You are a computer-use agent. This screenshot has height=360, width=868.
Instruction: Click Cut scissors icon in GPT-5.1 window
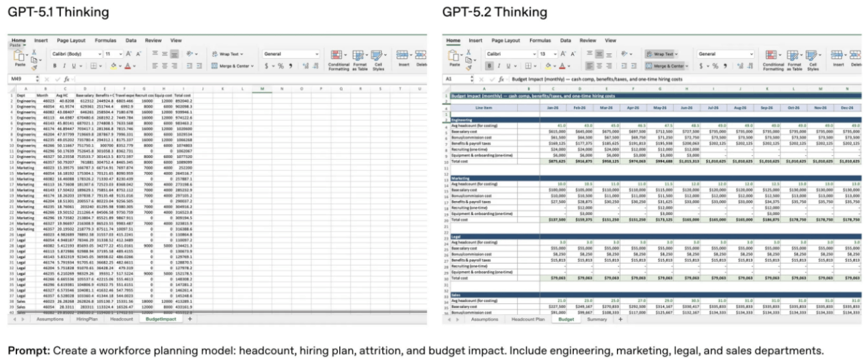tap(34, 51)
